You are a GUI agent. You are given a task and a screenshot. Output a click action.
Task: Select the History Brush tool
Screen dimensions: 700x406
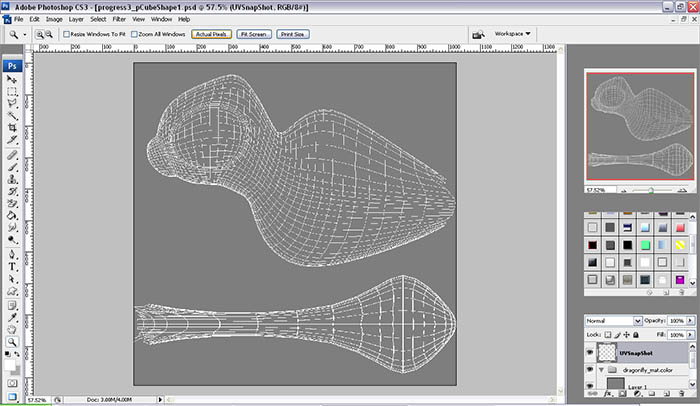[12, 191]
